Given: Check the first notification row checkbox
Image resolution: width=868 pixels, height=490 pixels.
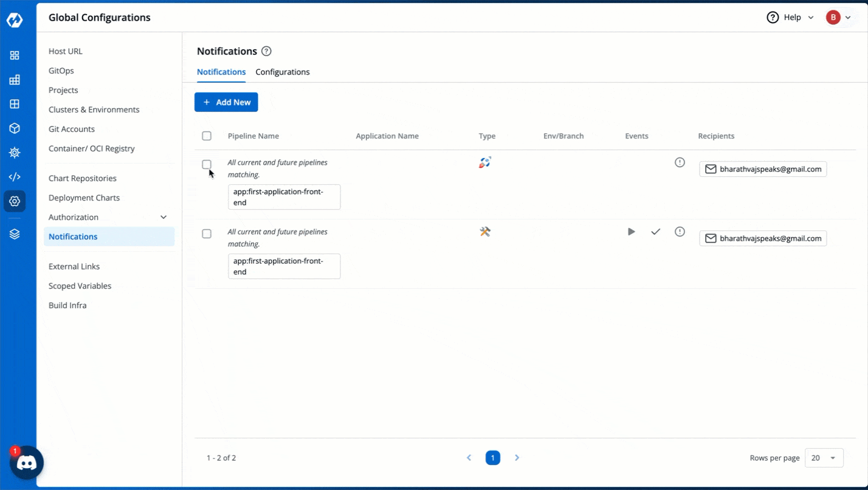Looking at the screenshot, I should pyautogui.click(x=206, y=164).
